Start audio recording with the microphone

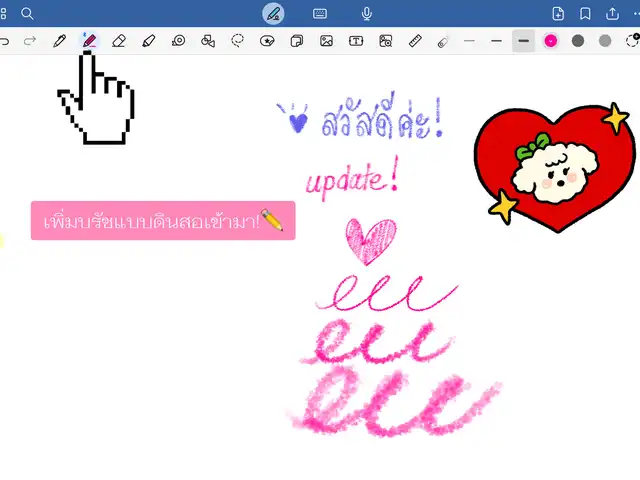point(367,13)
